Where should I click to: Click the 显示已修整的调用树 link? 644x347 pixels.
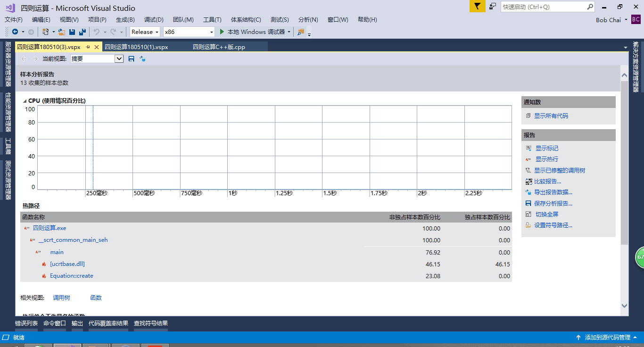coord(559,171)
